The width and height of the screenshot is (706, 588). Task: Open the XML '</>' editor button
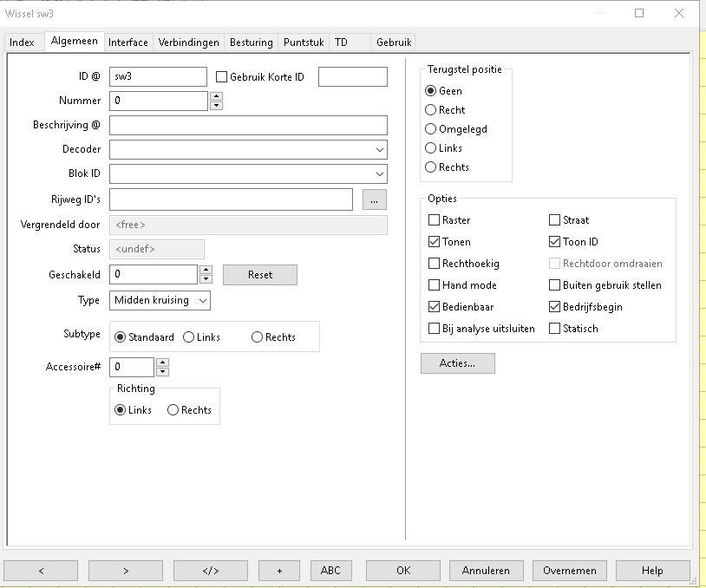coord(210,570)
